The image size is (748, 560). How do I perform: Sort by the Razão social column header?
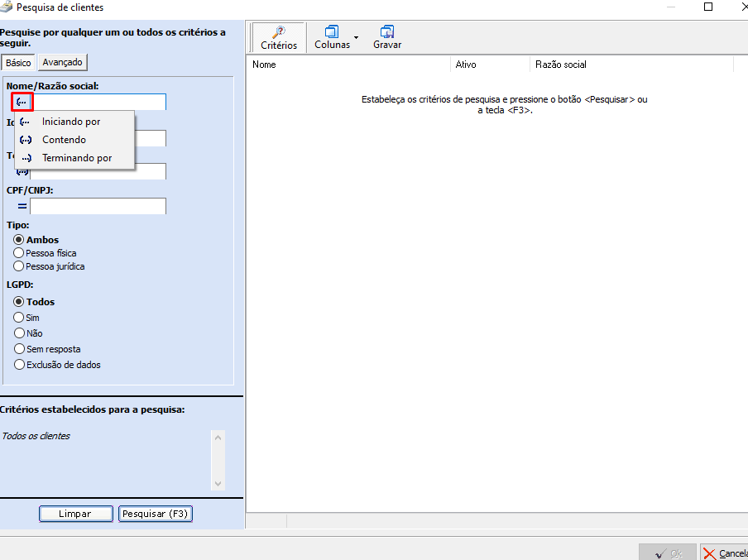[x=631, y=65]
